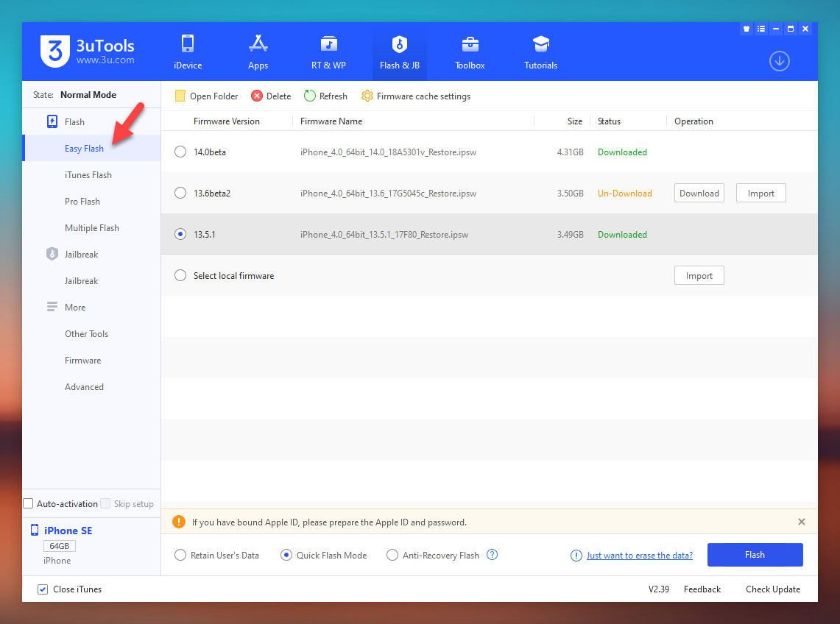Viewport: 840px width, 624px height.
Task: Open Pro Flash from the sidebar
Action: coord(82,202)
